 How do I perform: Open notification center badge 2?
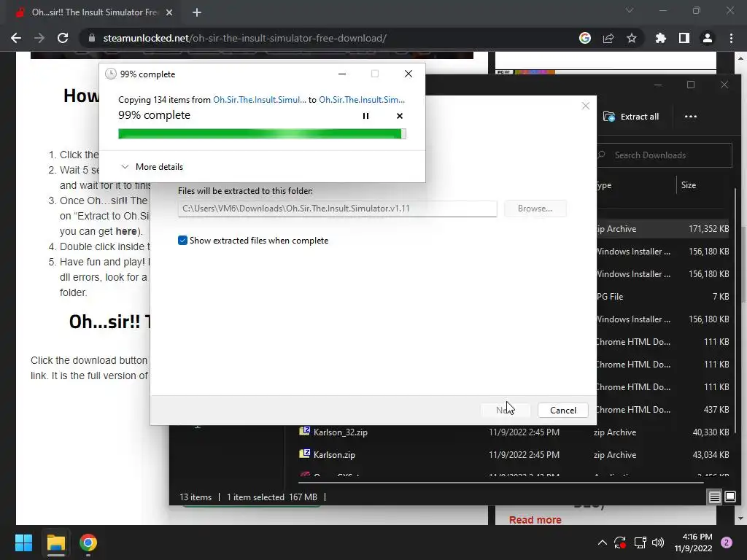[727, 542]
